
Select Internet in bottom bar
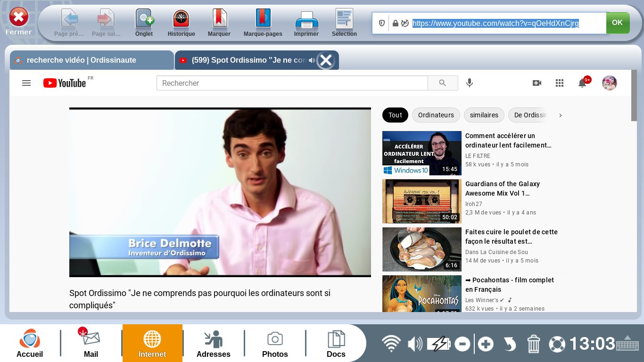tap(152, 343)
